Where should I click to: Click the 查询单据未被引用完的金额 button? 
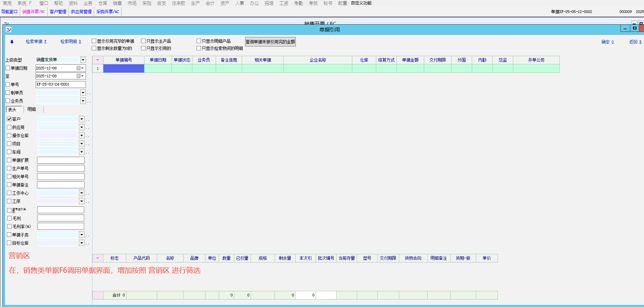point(270,42)
